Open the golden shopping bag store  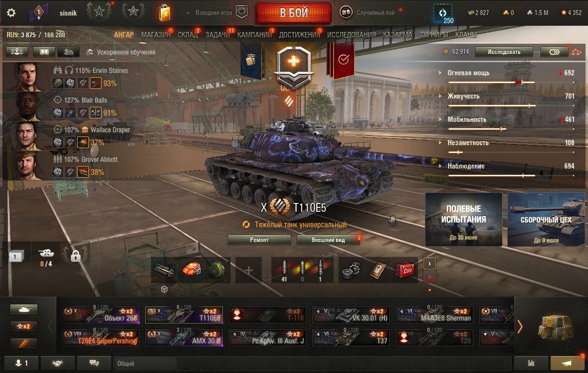point(165,13)
